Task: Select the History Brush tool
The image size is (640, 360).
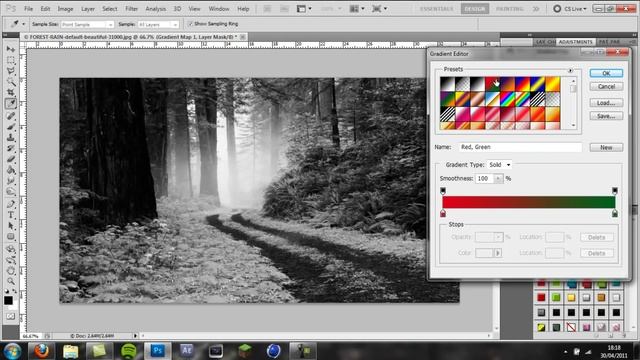Action: pyautogui.click(x=11, y=149)
